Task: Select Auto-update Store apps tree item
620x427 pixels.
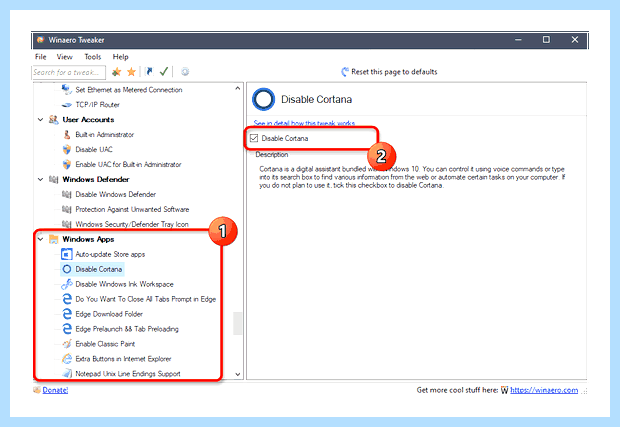Action: coord(110,254)
